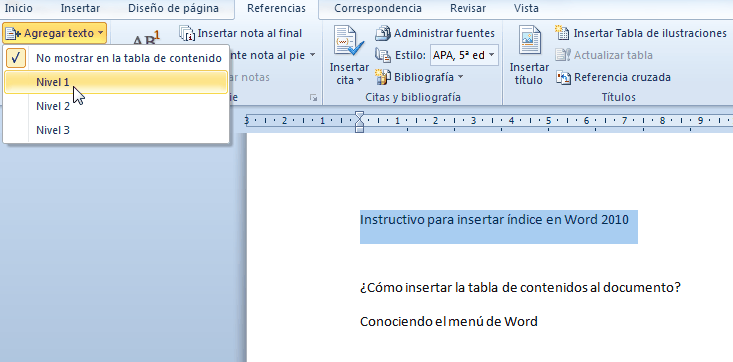733x362 pixels.
Task: Click the Insertar título icon
Action: pyautogui.click(x=529, y=40)
